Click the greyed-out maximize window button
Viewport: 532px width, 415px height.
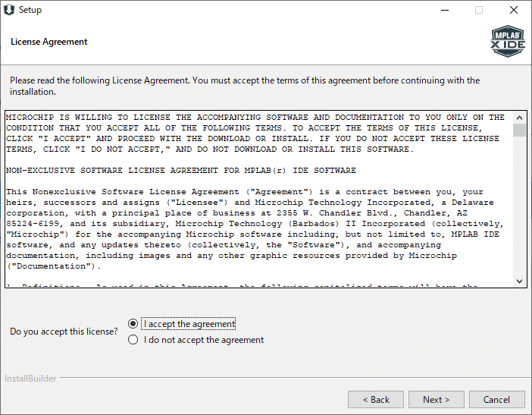click(479, 10)
